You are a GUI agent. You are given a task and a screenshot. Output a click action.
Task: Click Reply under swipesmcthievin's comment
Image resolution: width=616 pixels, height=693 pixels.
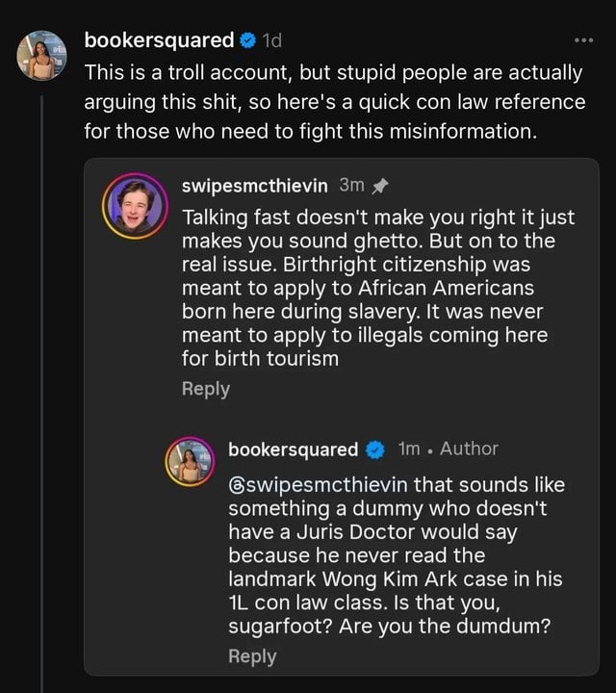(206, 389)
